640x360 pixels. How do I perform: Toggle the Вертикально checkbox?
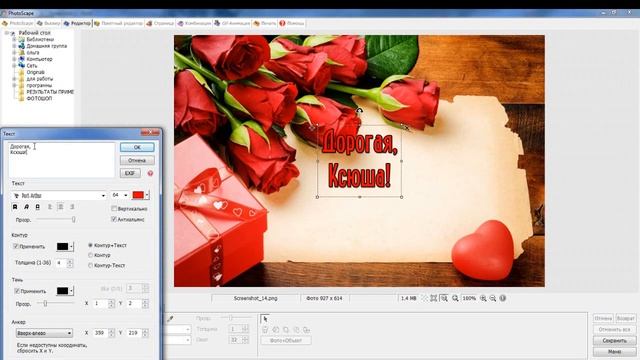114,209
